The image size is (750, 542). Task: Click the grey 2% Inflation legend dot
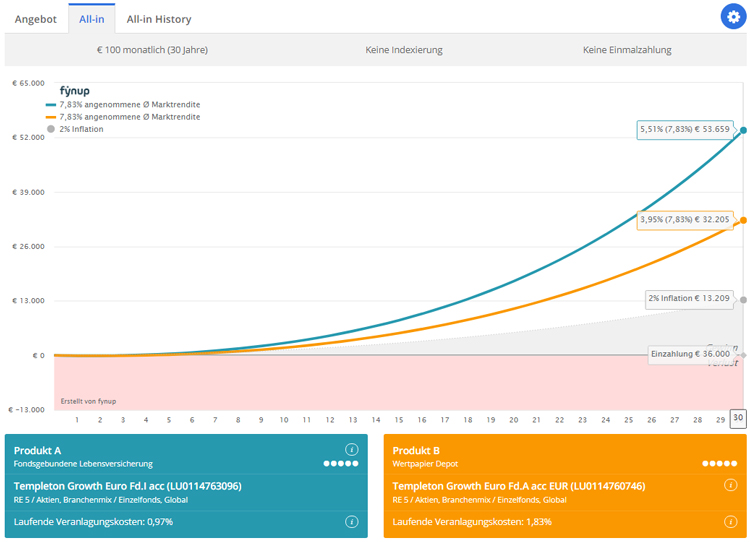coord(51,129)
